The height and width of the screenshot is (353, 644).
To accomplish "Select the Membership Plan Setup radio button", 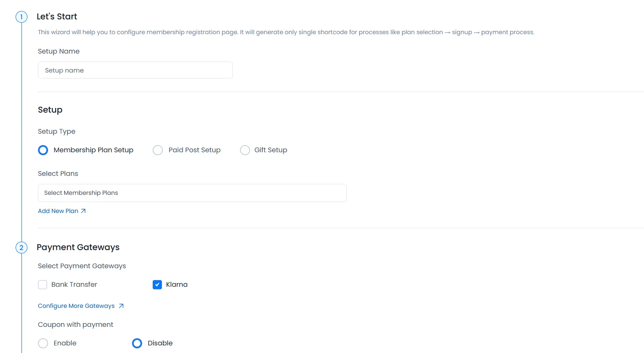I will [x=43, y=150].
